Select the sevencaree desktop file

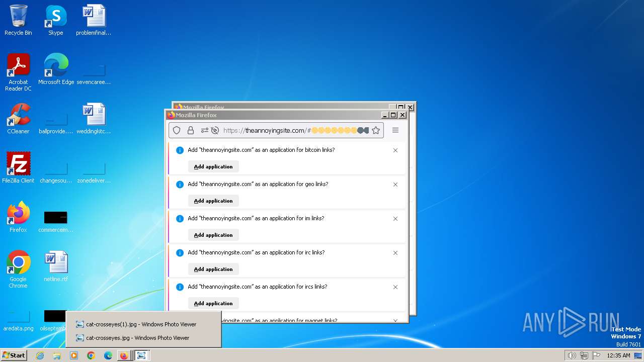[94, 73]
